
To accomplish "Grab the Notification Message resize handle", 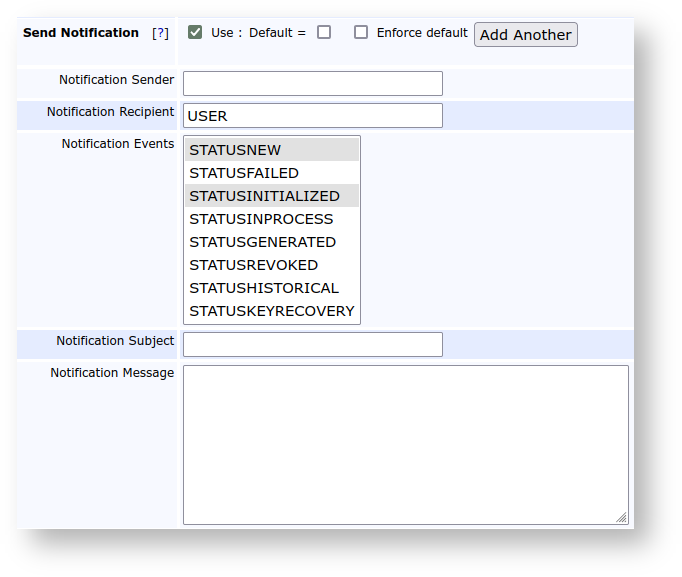I will point(622,517).
